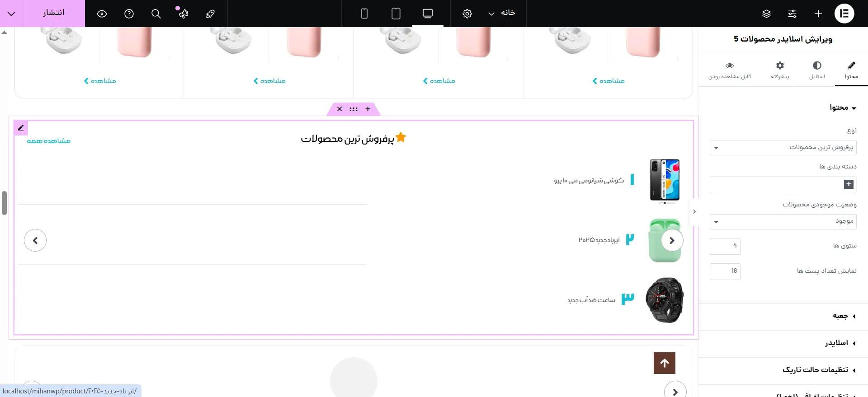
Task: Open site settings sliders icon
Action: (792, 14)
